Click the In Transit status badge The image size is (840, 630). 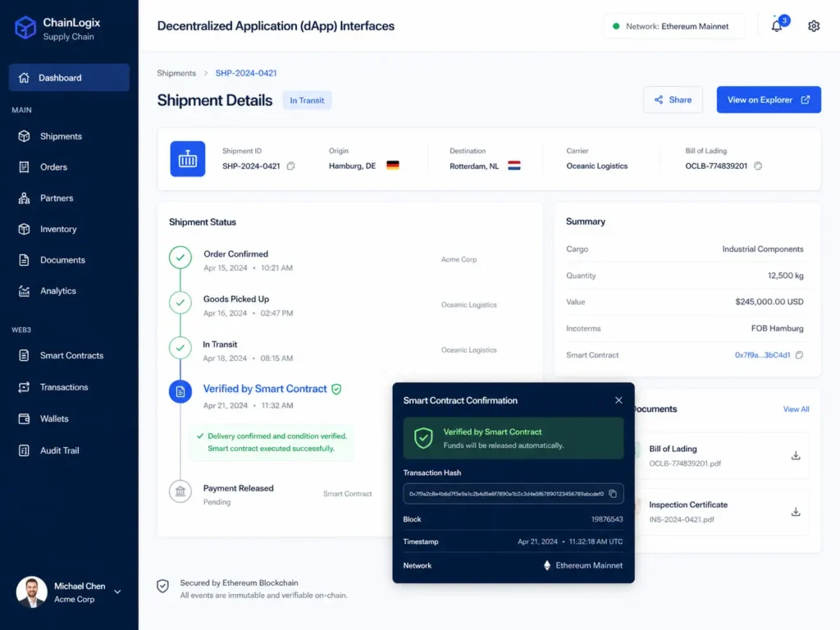[307, 100]
